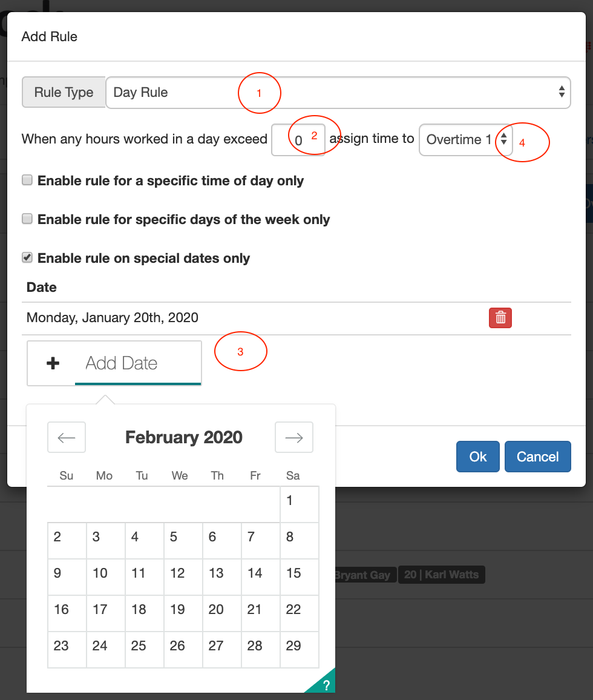
Task: Open the teal help question mark corner
Action: [x=325, y=684]
